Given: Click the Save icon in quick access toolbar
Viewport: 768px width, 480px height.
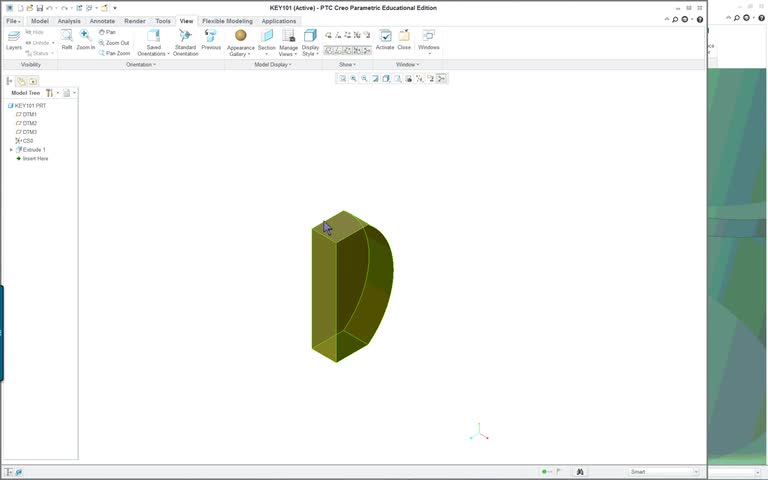Looking at the screenshot, I should [40, 8].
